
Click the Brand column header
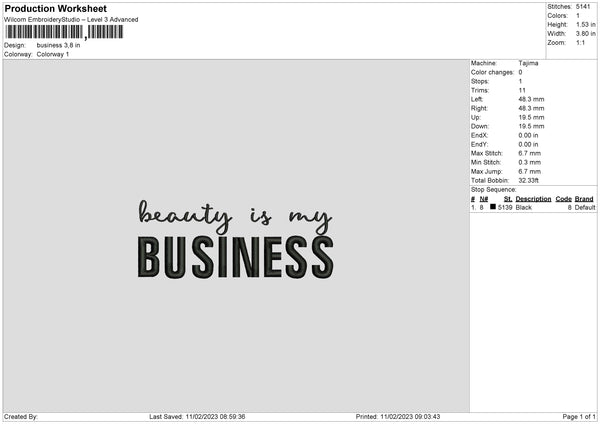584,199
